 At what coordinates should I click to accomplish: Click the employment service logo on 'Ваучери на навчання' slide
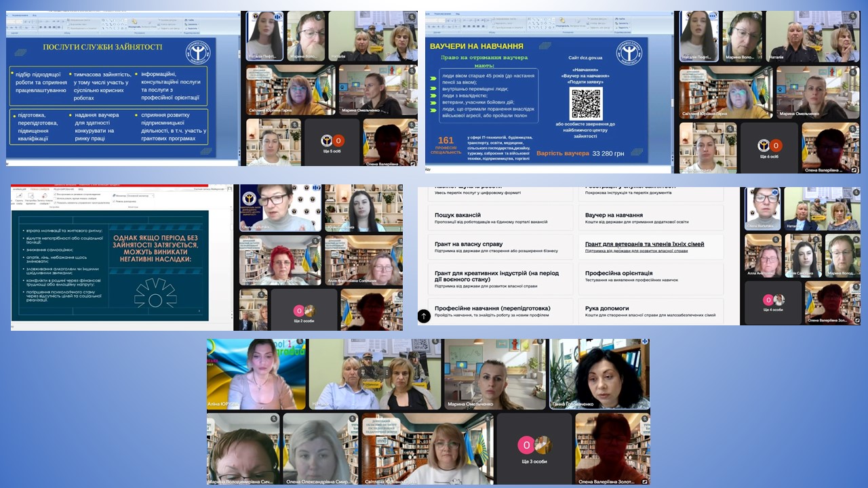(x=629, y=52)
